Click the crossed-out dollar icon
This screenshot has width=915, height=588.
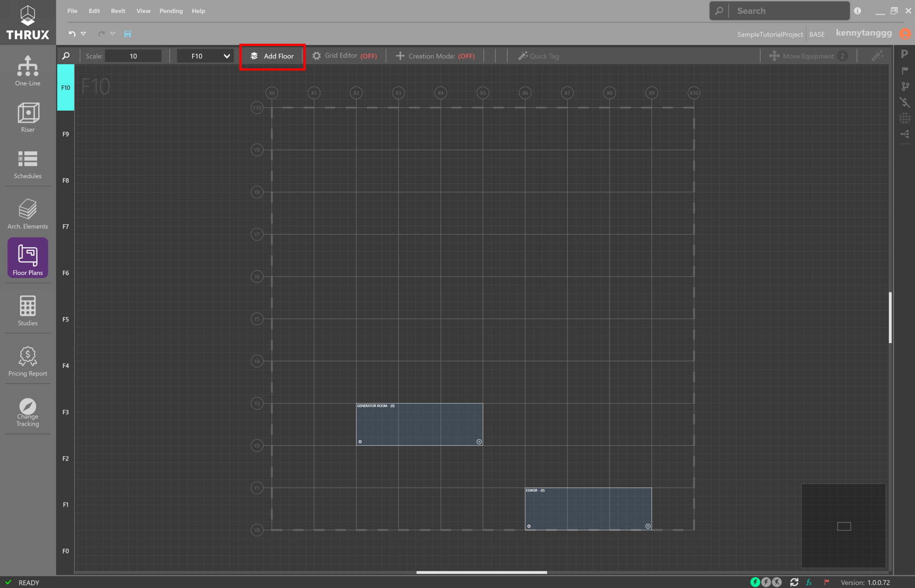click(x=905, y=102)
